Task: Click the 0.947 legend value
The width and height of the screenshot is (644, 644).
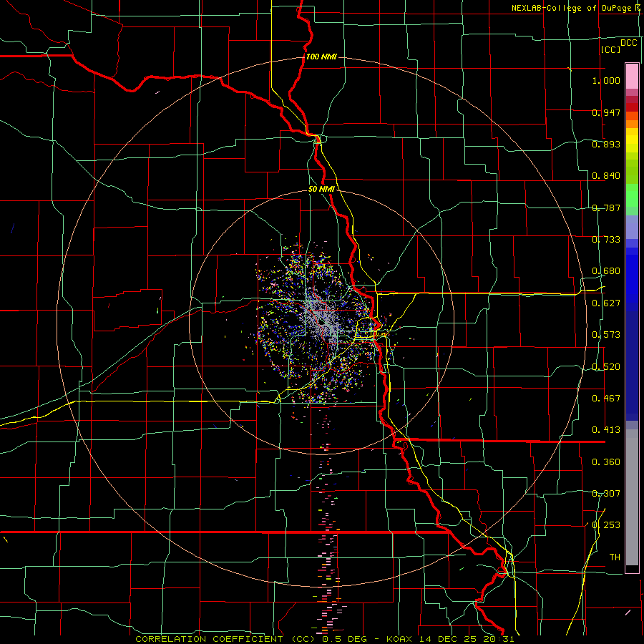Action: [x=606, y=112]
